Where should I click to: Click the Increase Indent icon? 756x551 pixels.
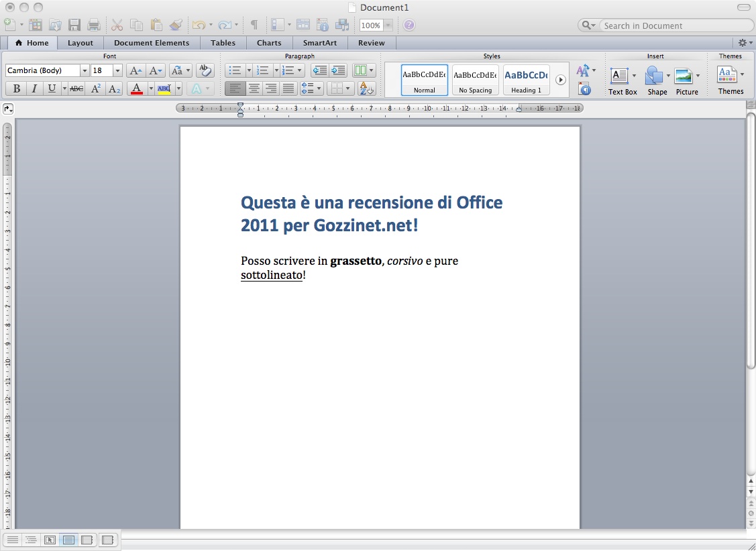(x=339, y=71)
